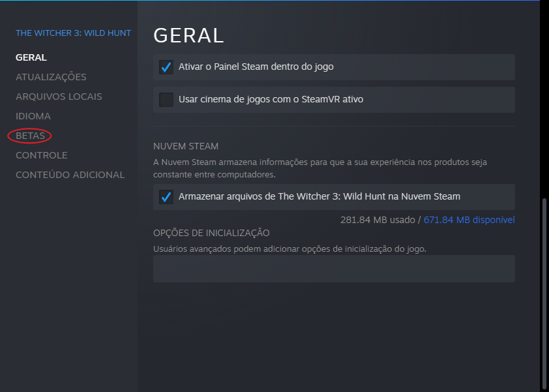549x392 pixels.
Task: Click the Nuvem Steam description paragraph
Action: coord(319,168)
